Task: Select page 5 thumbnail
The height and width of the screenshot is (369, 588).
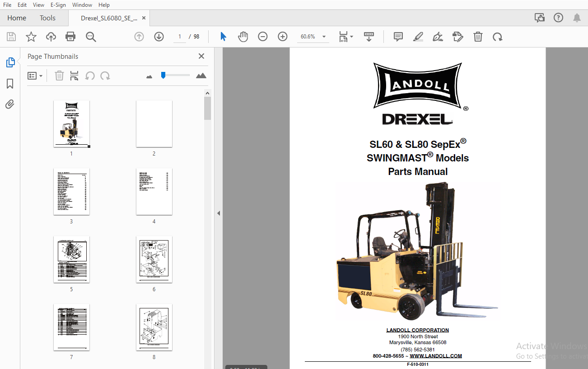Action: (x=71, y=260)
